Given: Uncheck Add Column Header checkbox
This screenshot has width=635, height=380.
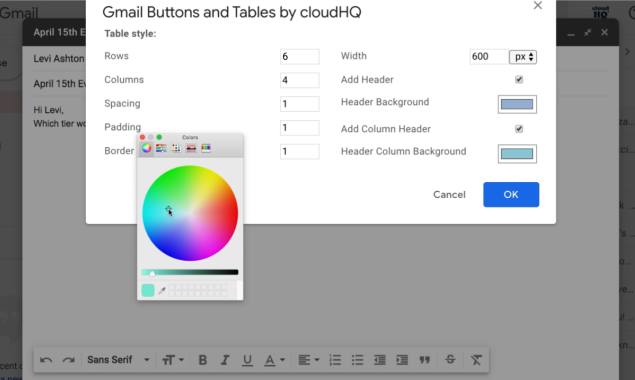Looking at the screenshot, I should 519,129.
